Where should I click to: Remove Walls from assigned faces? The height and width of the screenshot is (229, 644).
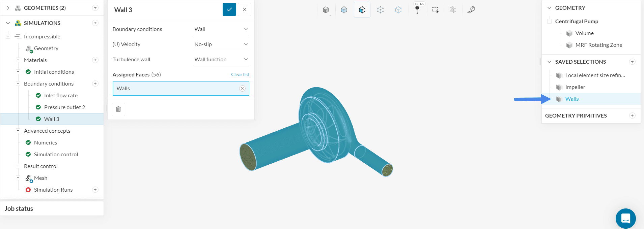(242, 89)
